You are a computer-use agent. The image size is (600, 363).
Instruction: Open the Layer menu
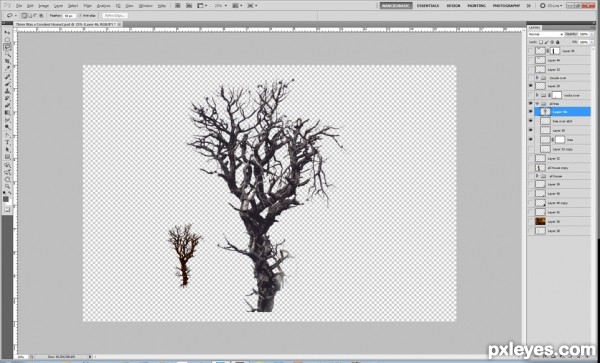tap(59, 6)
